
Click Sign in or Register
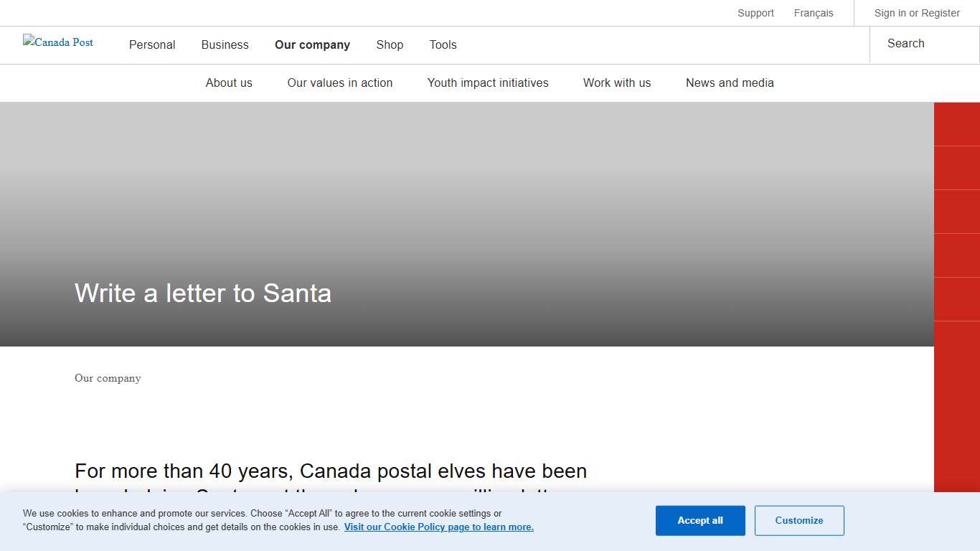[917, 12]
